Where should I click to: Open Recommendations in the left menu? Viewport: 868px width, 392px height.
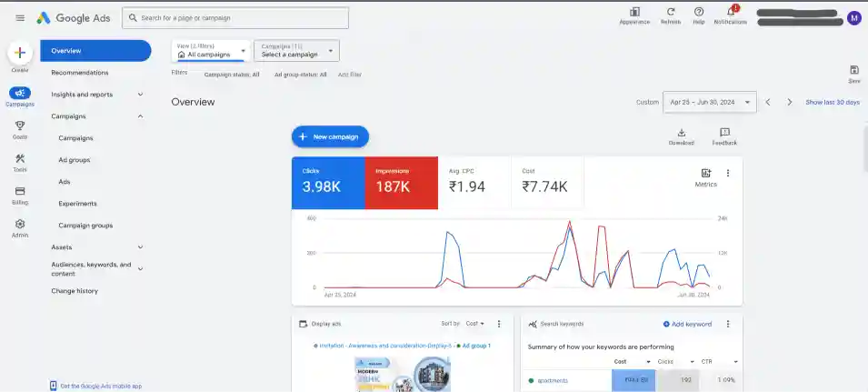click(x=80, y=73)
